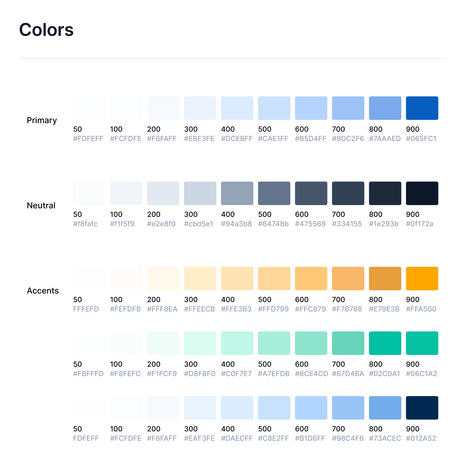Select the green accent swatch #02C0A1
The height and width of the screenshot is (476, 465).
385,343
